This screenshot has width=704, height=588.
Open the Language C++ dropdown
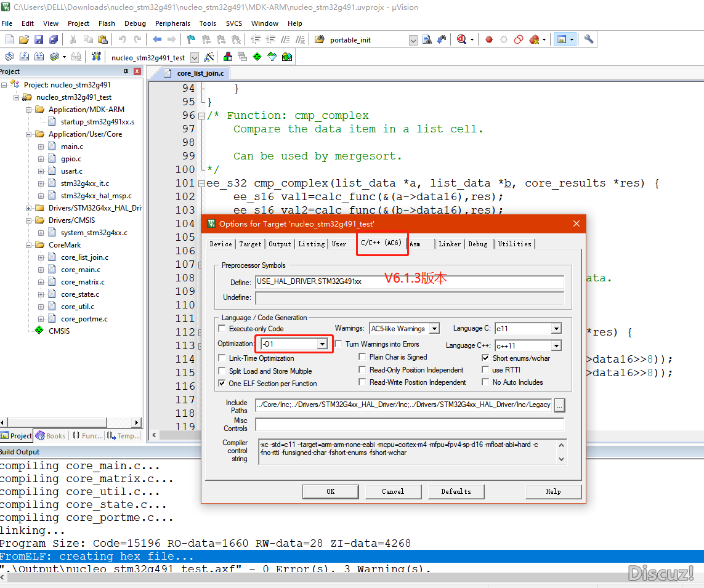(x=556, y=345)
